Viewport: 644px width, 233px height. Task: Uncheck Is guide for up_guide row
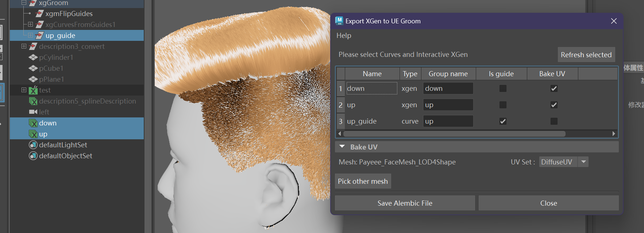tap(503, 121)
